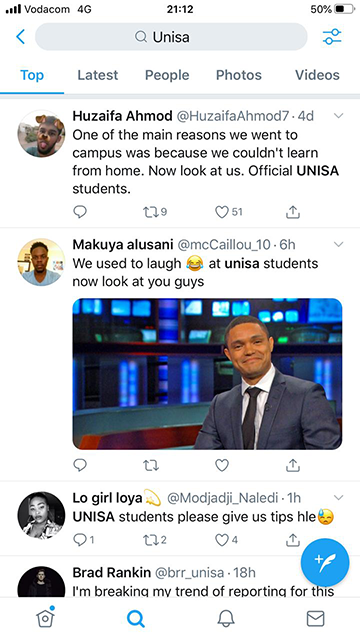The width and height of the screenshot is (360, 640).
Task: Like Huzaifa Ahmod's tweet
Action: 222,212
